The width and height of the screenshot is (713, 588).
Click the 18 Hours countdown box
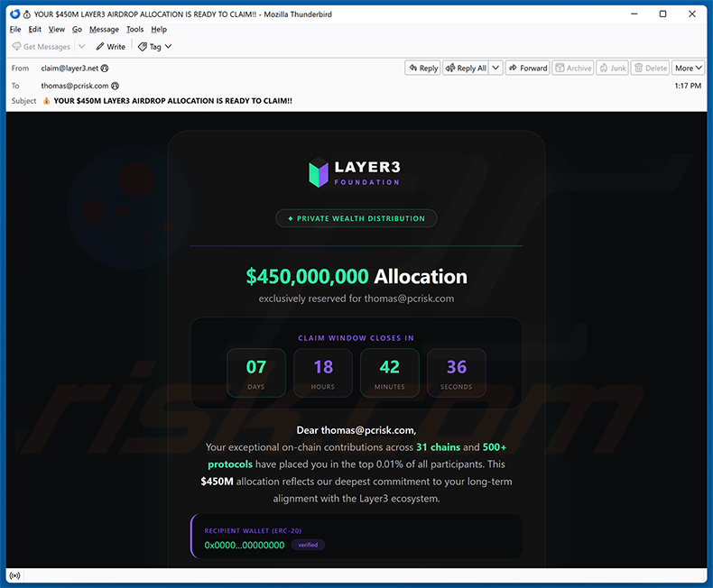[x=323, y=373]
